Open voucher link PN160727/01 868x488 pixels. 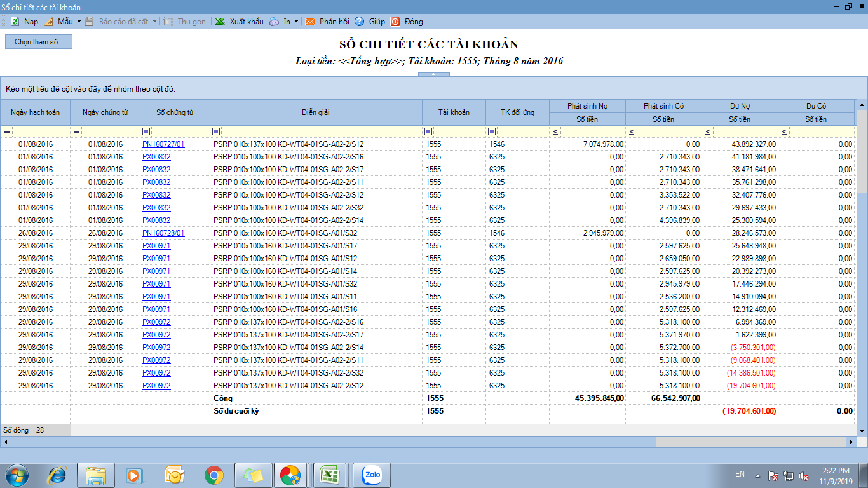(163, 144)
